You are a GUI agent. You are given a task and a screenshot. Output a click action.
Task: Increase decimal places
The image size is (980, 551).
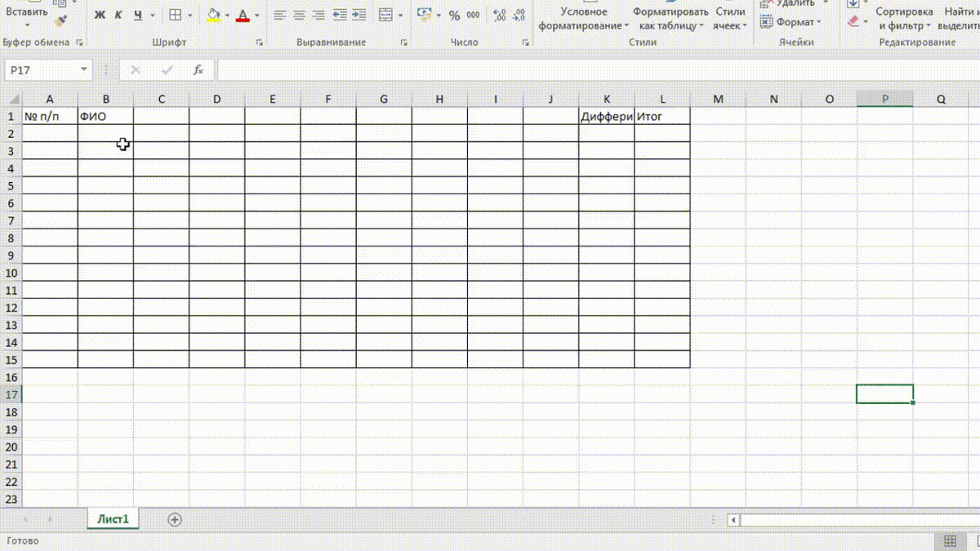pyautogui.click(x=499, y=16)
